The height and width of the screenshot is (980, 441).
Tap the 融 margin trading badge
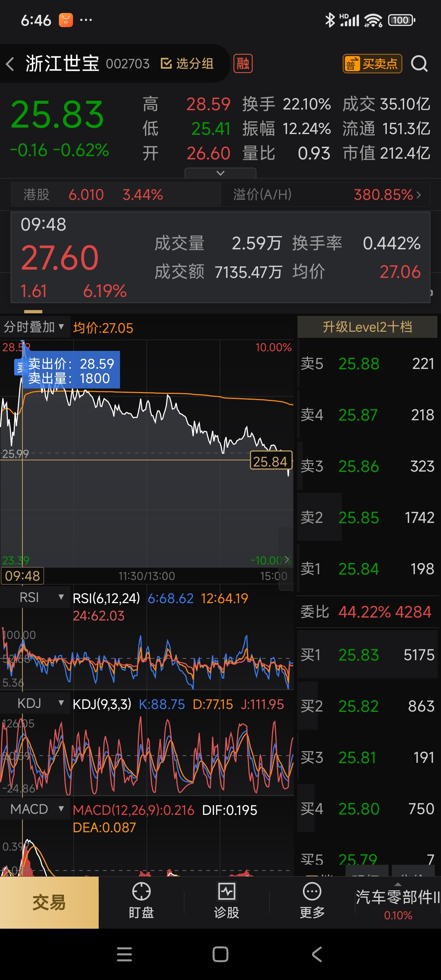point(243,64)
